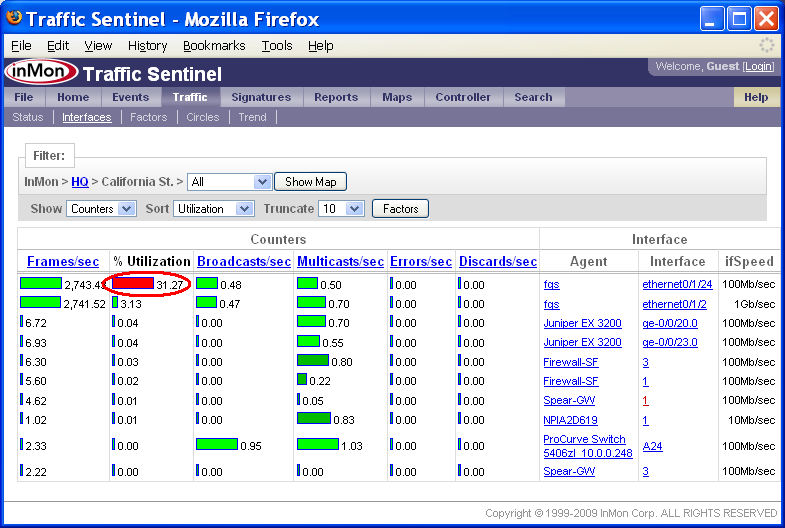Image resolution: width=785 pixels, height=528 pixels.
Task: Open the fgs agent for ethernet0/1/24
Action: click(x=552, y=284)
